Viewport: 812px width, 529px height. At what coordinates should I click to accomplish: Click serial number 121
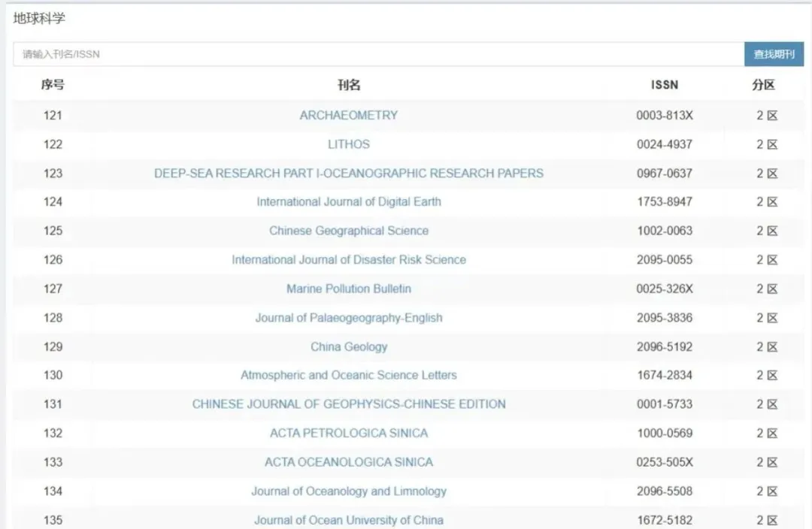(53, 116)
